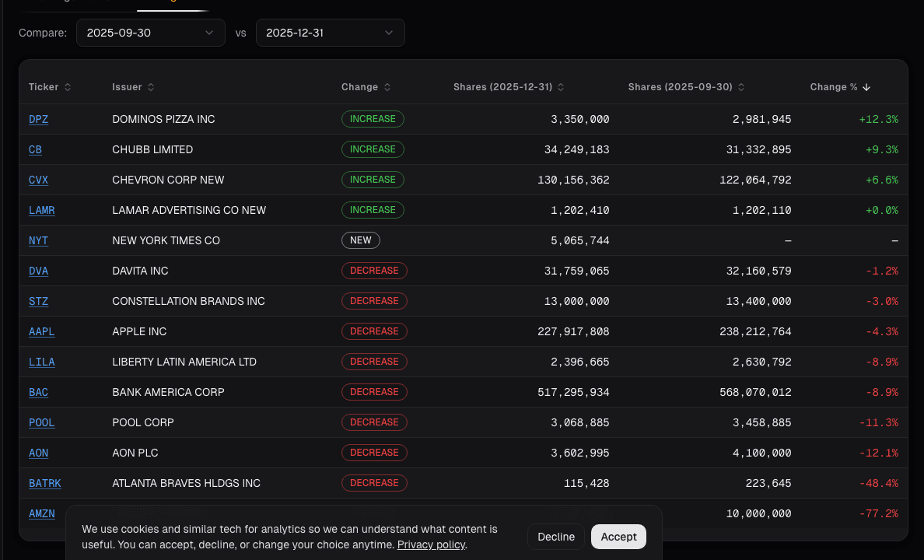Open the 2025-09-30 compare date dropdown
Viewport: 924px width, 560px height.
click(x=150, y=33)
